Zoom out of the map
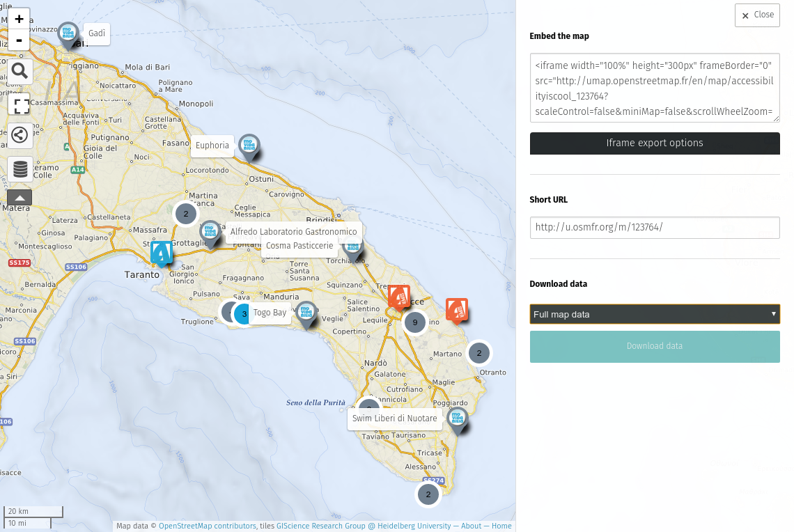Image resolution: width=794 pixels, height=532 pixels. [20, 40]
